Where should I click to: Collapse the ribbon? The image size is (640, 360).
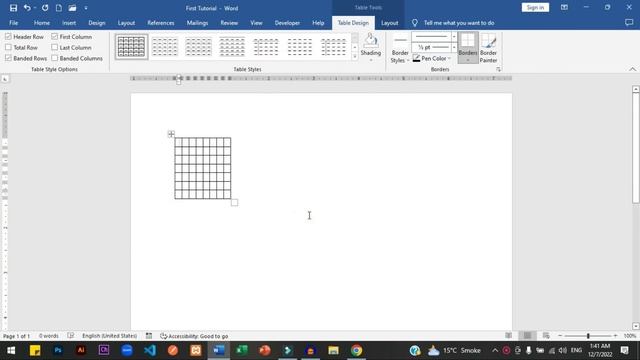click(632, 69)
